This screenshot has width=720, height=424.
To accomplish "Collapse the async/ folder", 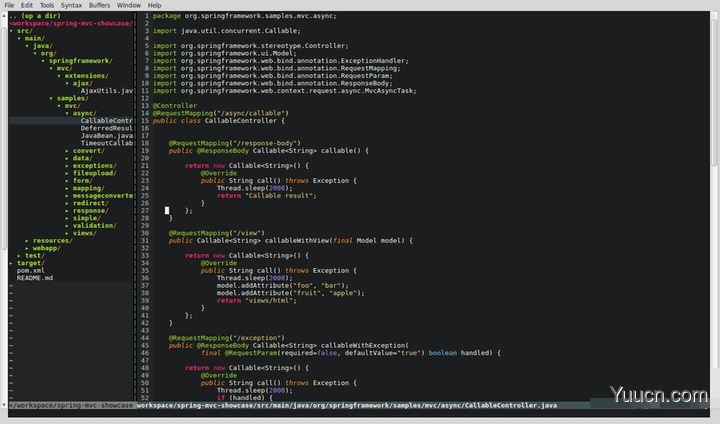I will pos(81,113).
